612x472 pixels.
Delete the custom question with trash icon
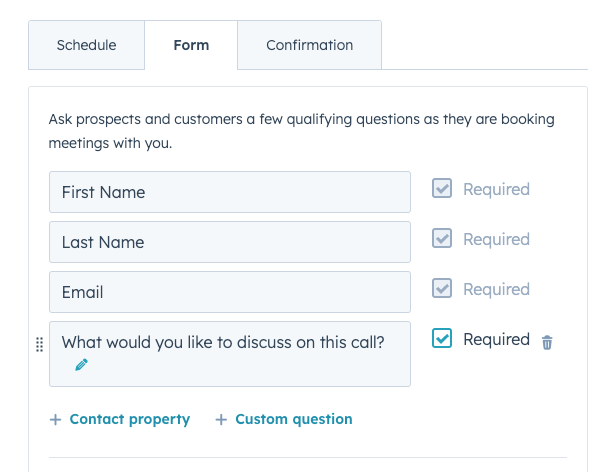pyautogui.click(x=547, y=342)
